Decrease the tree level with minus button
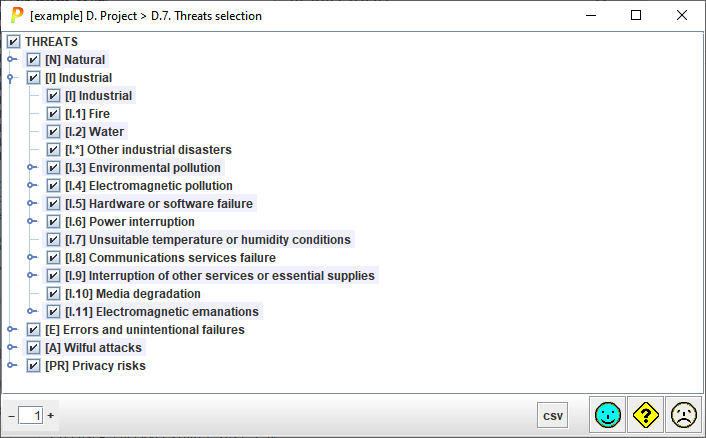This screenshot has width=706, height=438. [11, 415]
